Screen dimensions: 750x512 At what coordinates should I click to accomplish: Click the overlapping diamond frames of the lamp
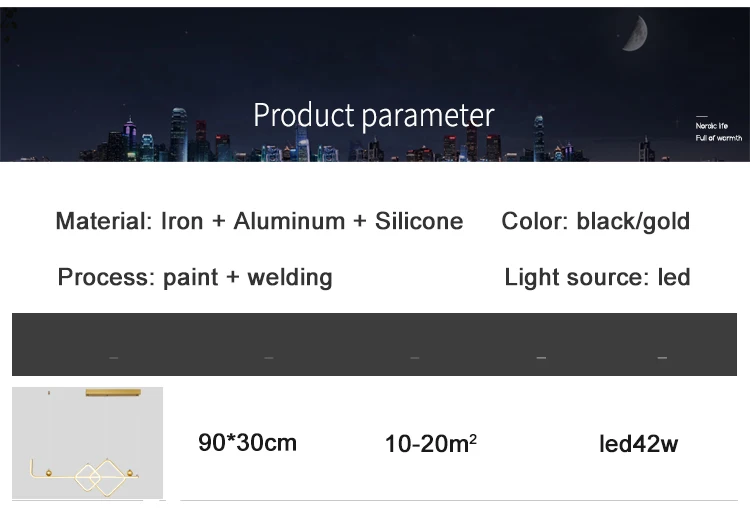click(99, 477)
